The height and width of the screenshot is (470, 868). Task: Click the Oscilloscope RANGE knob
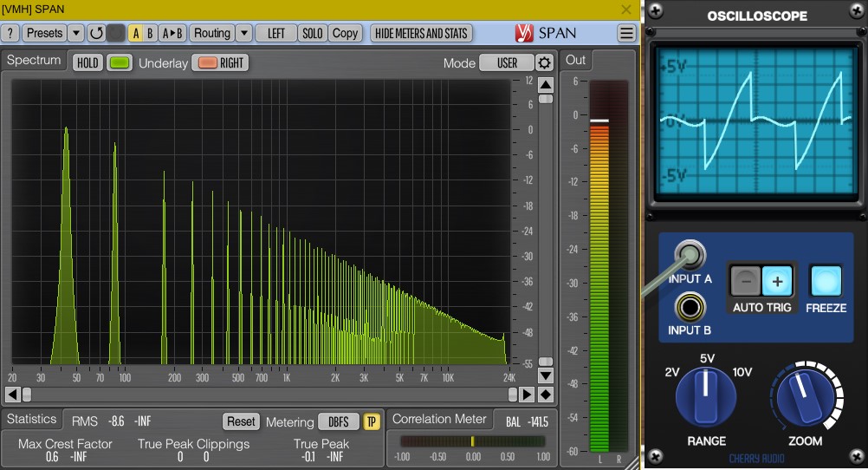706,397
